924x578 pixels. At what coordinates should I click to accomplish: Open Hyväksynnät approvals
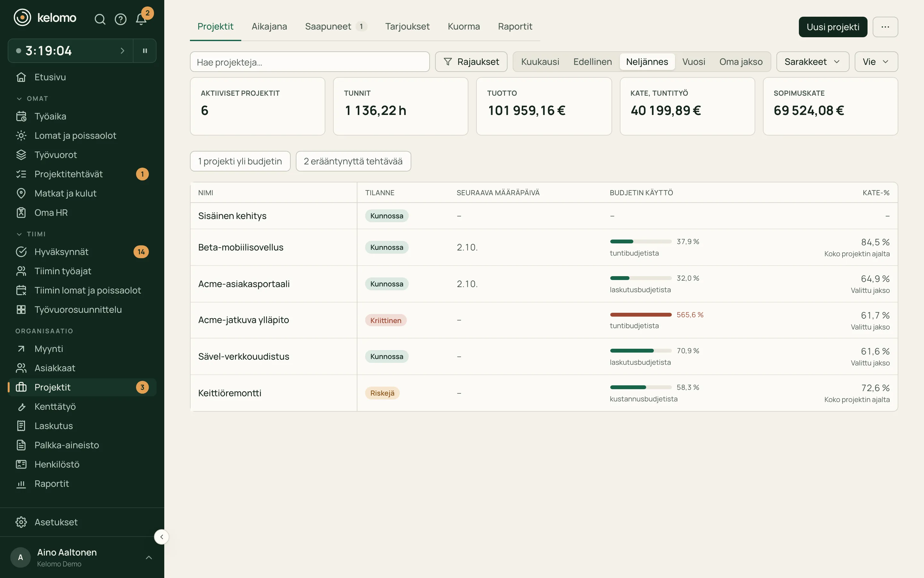tap(82, 252)
